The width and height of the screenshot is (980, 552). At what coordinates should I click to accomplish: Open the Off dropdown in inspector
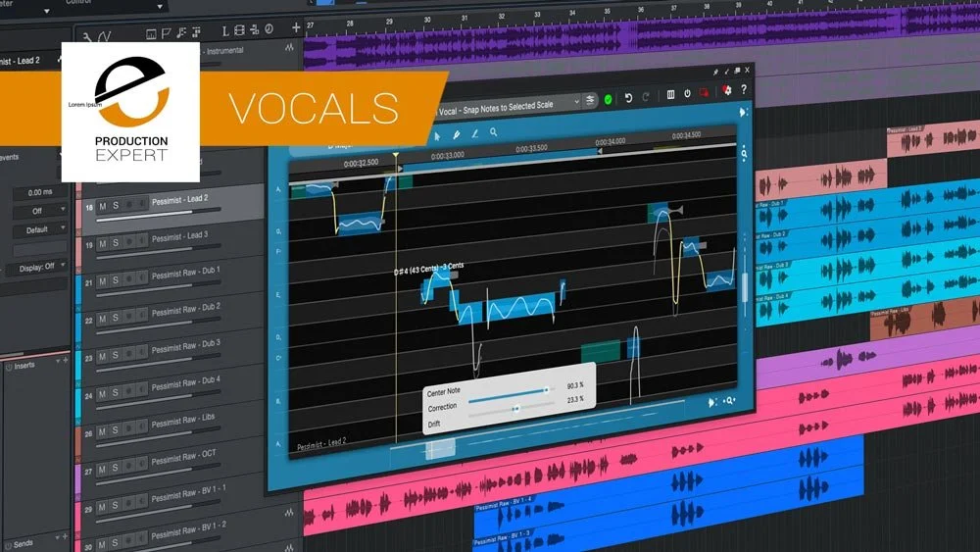(x=40, y=211)
